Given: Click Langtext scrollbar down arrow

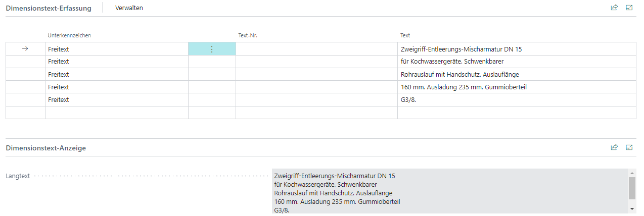Looking at the screenshot, I should tap(632, 208).
